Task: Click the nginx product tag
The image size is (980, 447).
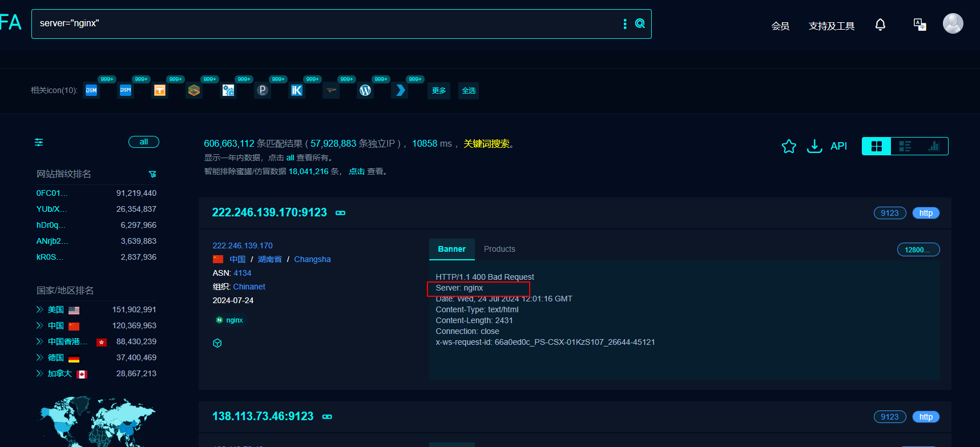Action: pos(229,320)
